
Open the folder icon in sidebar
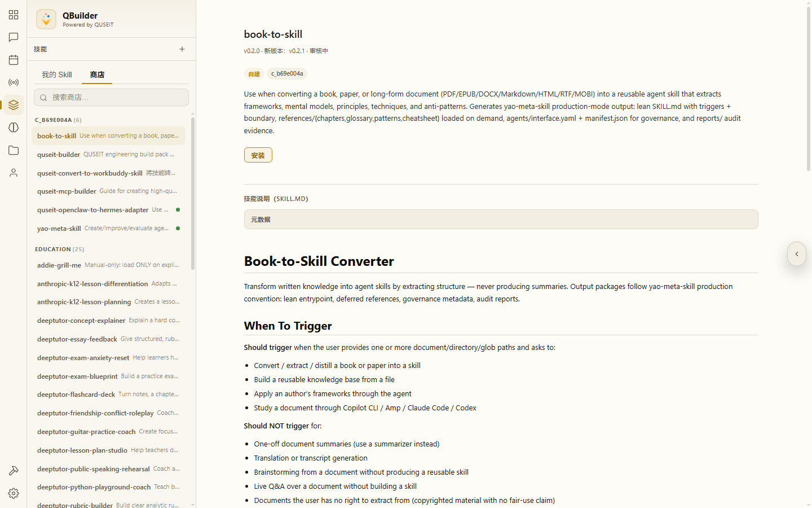[14, 150]
